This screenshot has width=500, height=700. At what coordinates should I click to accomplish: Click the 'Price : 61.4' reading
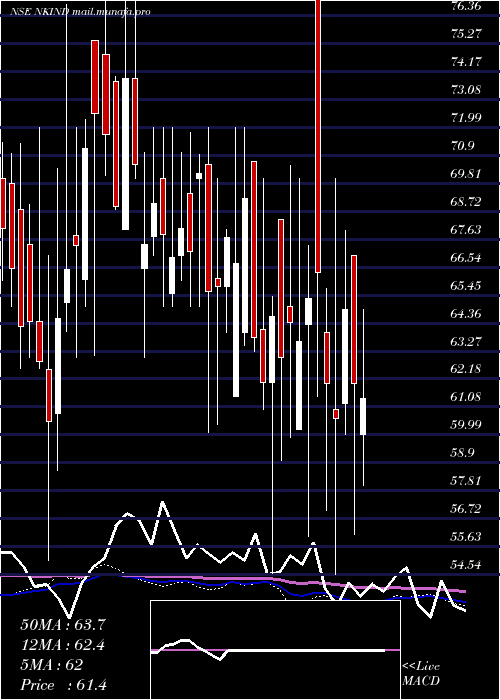[x=64, y=685]
